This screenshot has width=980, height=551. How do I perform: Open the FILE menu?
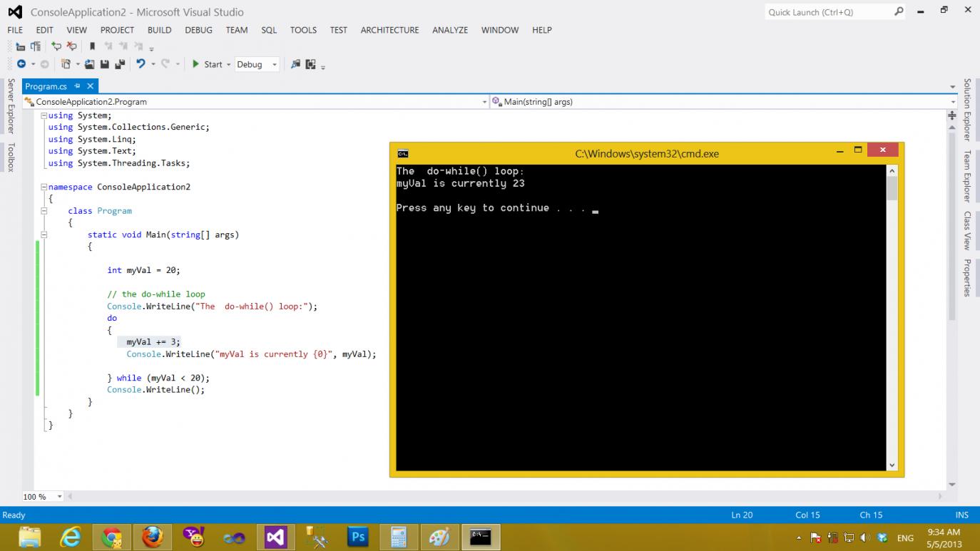(x=15, y=30)
